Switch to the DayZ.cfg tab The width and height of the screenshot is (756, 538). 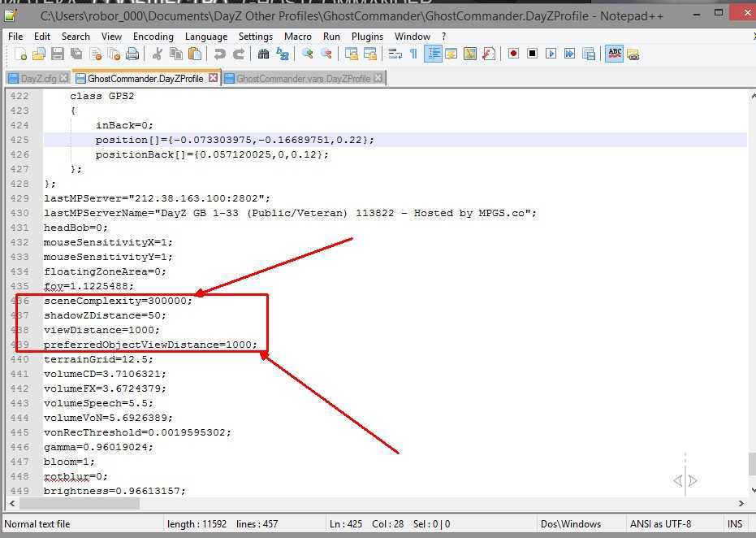(x=37, y=79)
